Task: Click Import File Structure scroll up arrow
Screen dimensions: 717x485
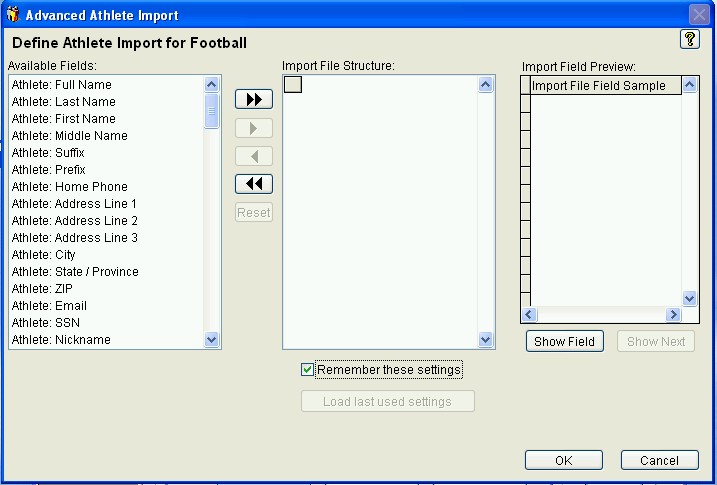Action: pyautogui.click(x=486, y=85)
